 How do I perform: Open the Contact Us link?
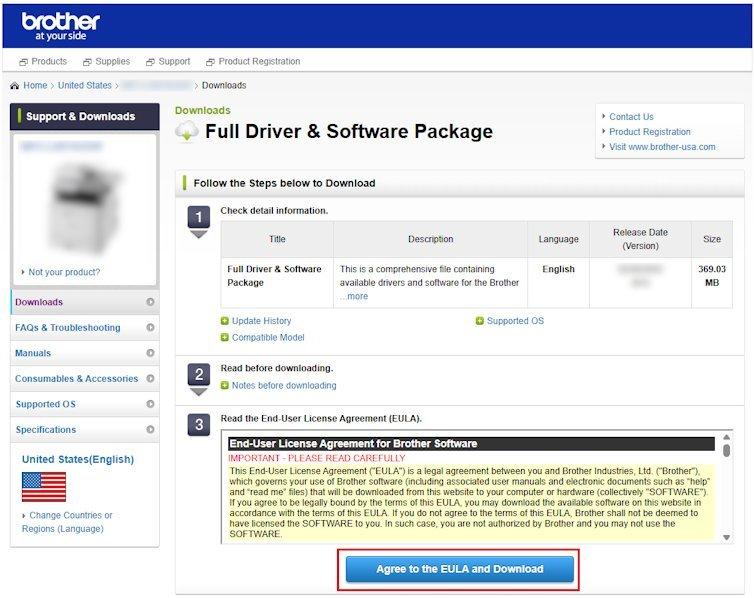click(631, 117)
